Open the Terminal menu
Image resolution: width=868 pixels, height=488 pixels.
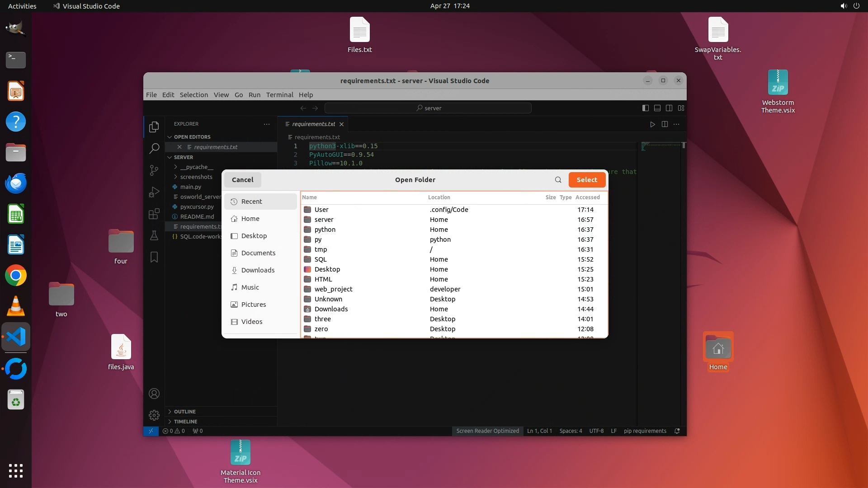coord(279,95)
